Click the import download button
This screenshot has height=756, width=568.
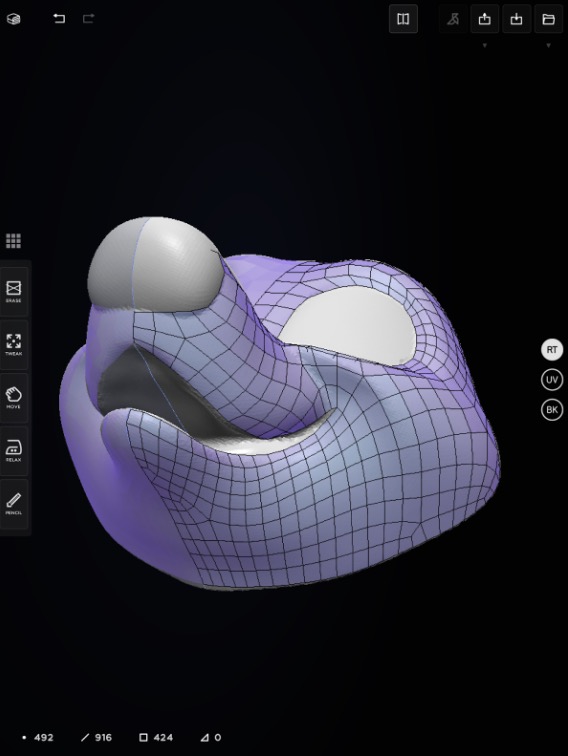(516, 19)
